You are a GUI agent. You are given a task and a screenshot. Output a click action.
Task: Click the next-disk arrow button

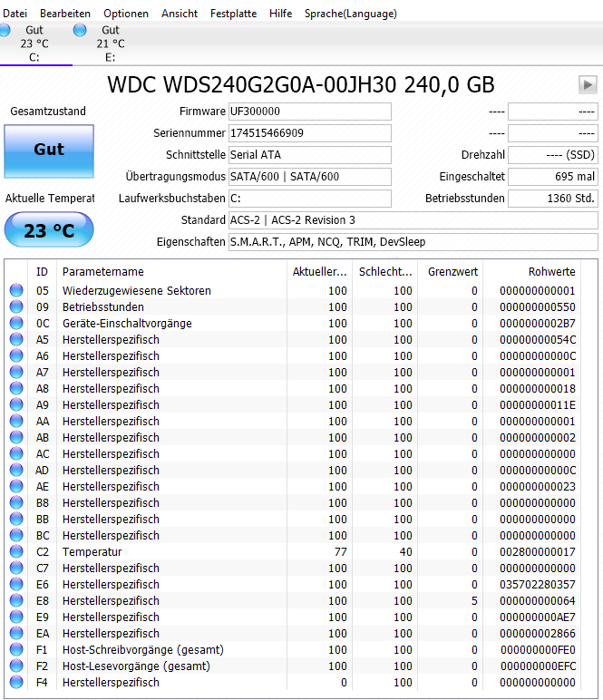tap(588, 84)
